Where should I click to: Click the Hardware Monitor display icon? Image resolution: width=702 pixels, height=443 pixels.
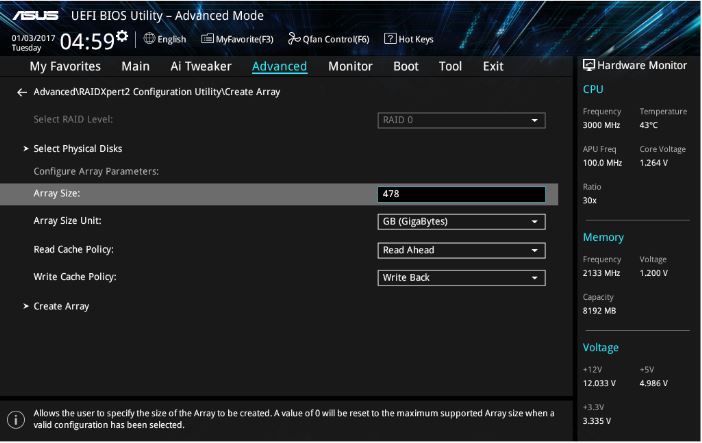[589, 65]
